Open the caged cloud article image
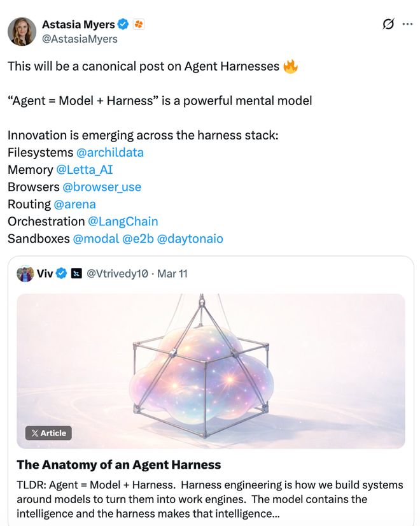This screenshot has width=420, height=526. click(x=211, y=371)
